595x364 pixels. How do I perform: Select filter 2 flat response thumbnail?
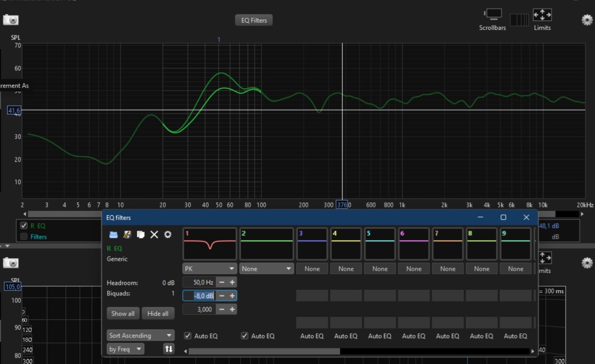click(267, 244)
